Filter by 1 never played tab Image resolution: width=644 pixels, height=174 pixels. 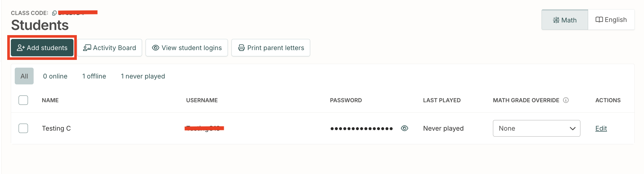click(x=143, y=76)
